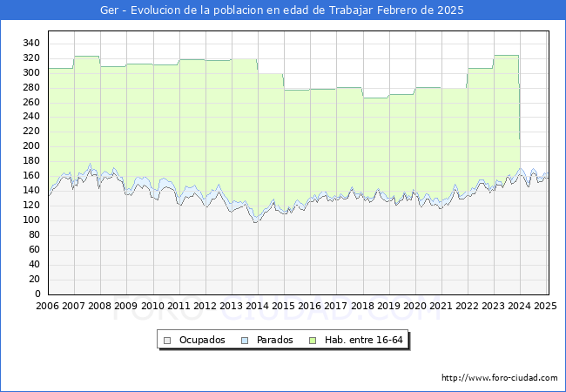The image size is (566, 392).
Task: Click the 2017 x-axis year label
Action: pyautogui.click(x=336, y=306)
